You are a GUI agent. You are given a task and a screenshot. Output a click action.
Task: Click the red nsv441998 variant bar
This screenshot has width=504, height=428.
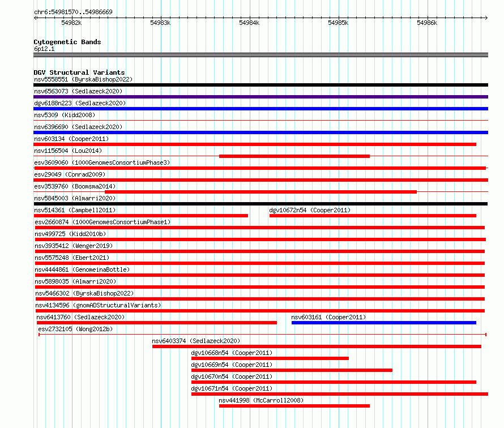click(x=294, y=406)
